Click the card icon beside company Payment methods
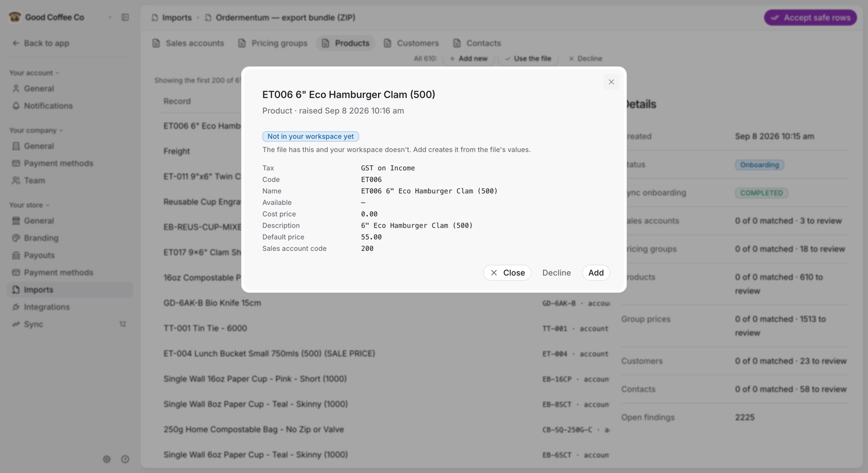The height and width of the screenshot is (473, 868). 16,163
